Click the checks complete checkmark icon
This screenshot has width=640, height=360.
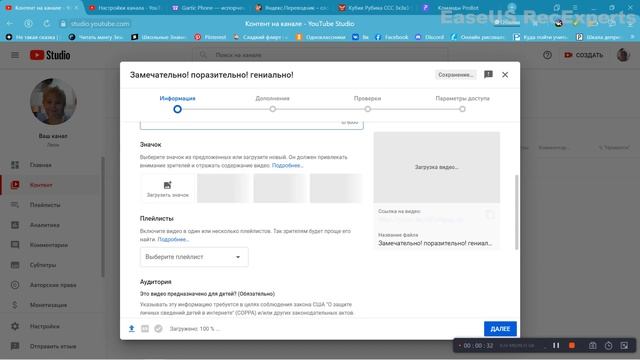[x=158, y=329]
